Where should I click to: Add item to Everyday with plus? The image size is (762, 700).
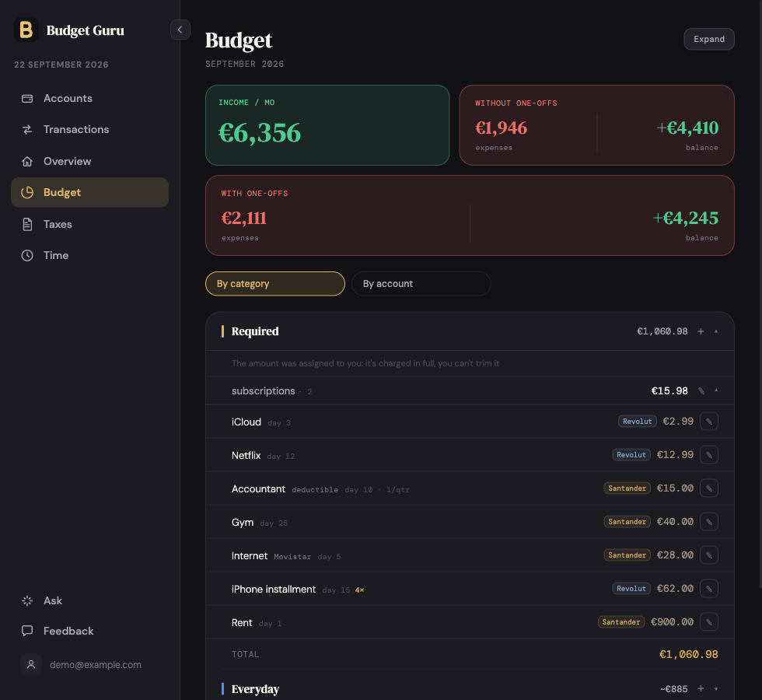(701, 688)
